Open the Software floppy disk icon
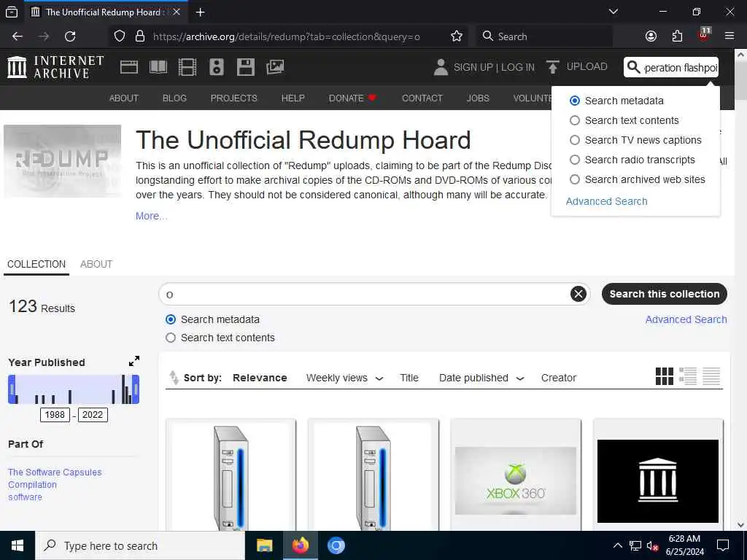The width and height of the screenshot is (747, 560). click(246, 67)
